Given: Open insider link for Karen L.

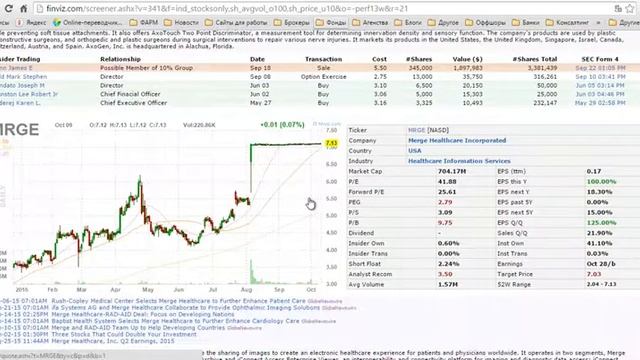Looking at the screenshot, I should [20, 103].
